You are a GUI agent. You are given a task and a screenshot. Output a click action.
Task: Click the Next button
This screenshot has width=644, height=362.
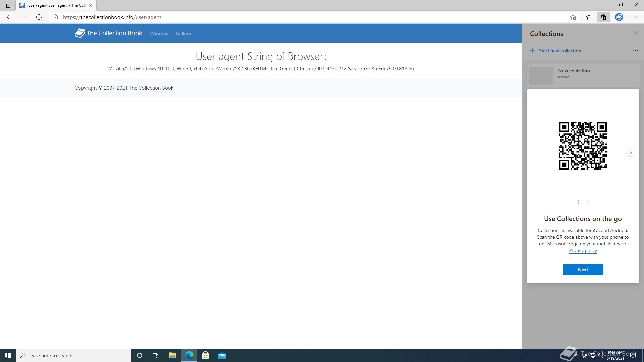[583, 270]
